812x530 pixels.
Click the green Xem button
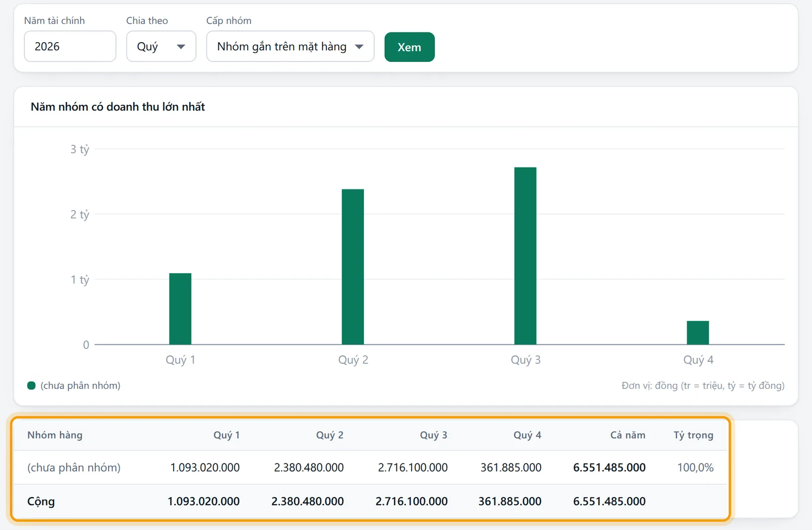pos(410,47)
